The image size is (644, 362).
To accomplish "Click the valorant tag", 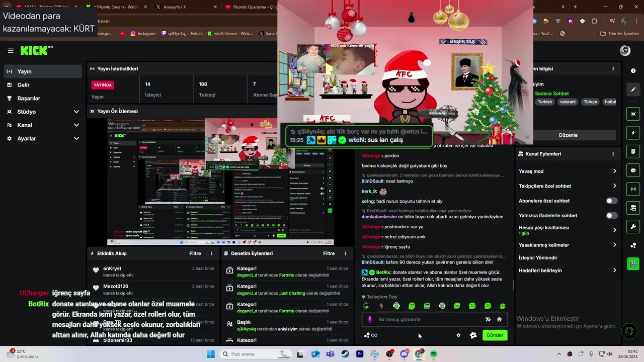I will pos(568,102).
